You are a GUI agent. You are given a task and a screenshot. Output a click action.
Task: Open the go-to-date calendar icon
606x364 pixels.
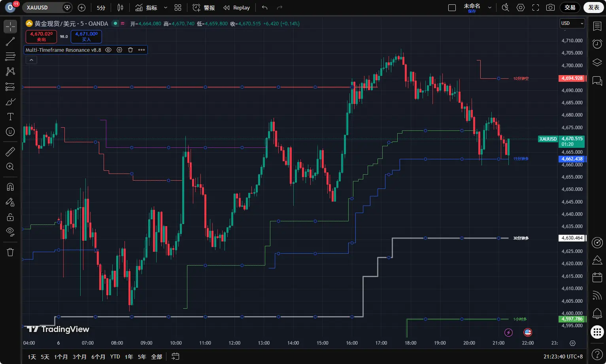point(176,356)
